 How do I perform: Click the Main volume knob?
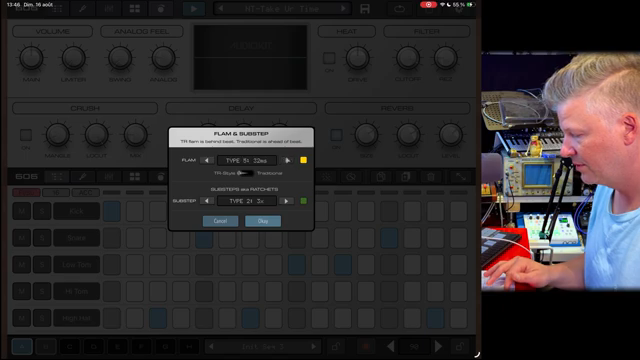coord(31,58)
